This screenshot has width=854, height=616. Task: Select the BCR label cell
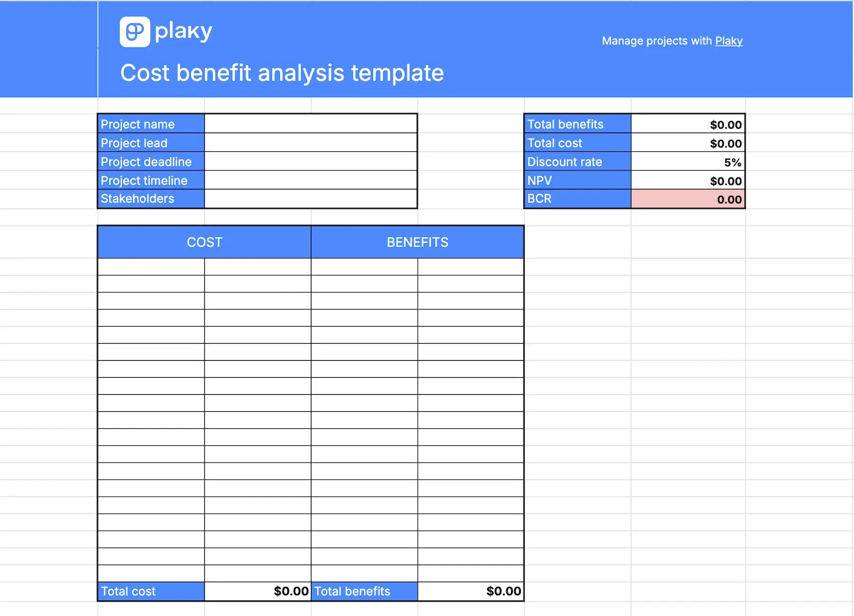(x=578, y=199)
